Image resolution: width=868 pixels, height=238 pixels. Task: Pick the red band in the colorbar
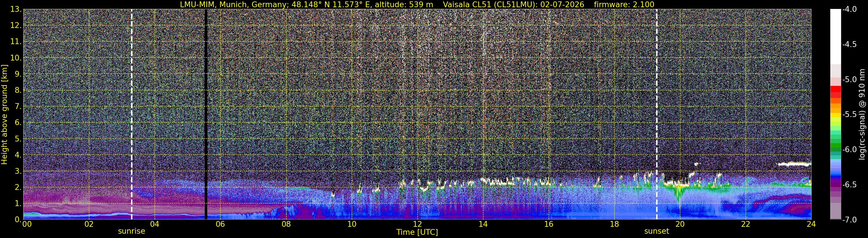[835, 92]
